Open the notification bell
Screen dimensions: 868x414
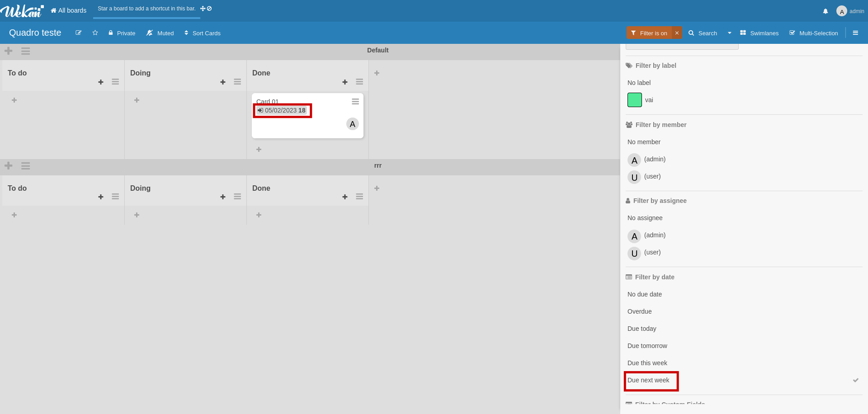[x=825, y=11]
